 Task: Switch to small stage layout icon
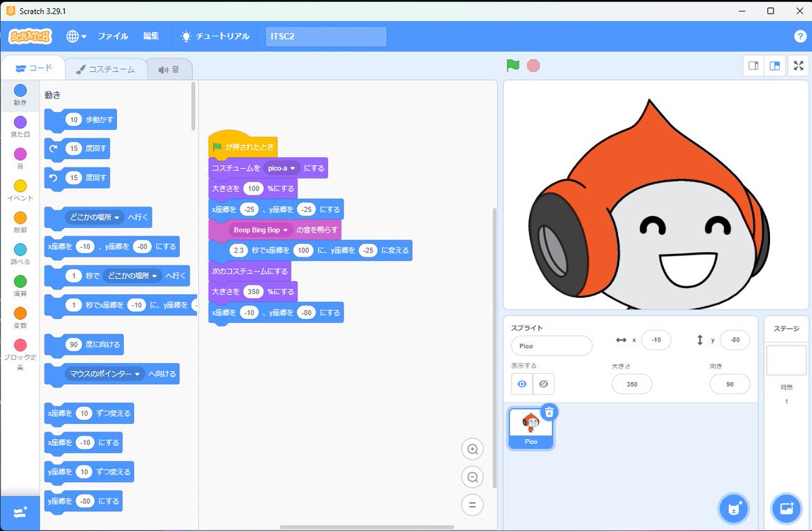pos(753,66)
